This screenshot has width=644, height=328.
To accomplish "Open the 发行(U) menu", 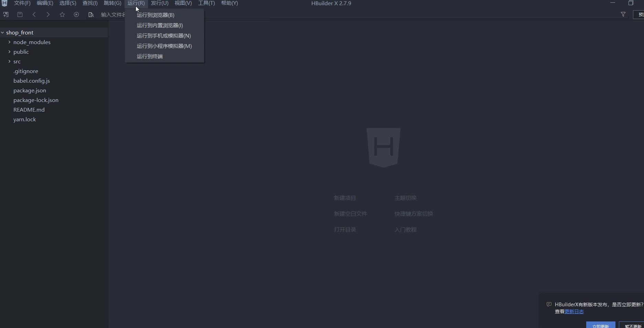I will point(160,3).
